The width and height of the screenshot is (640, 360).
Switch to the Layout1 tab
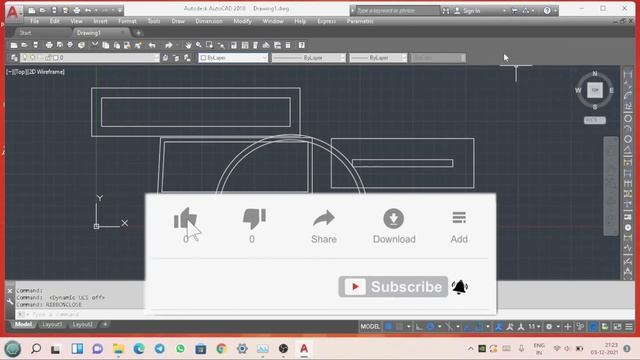pyautogui.click(x=52, y=324)
